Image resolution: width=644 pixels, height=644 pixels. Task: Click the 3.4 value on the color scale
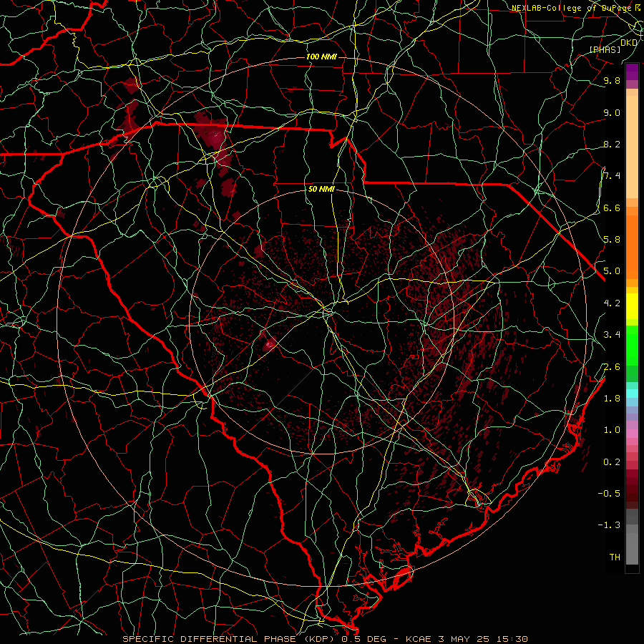coord(612,335)
